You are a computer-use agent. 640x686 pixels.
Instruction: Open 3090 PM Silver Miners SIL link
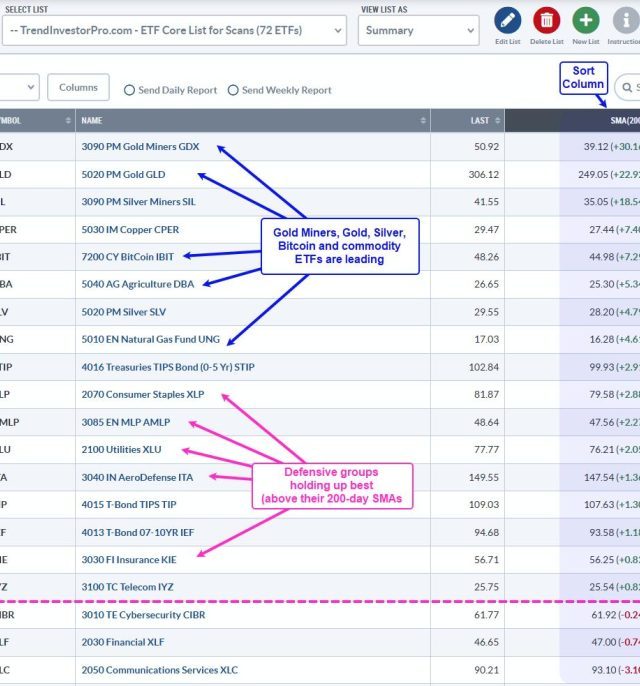(138, 202)
